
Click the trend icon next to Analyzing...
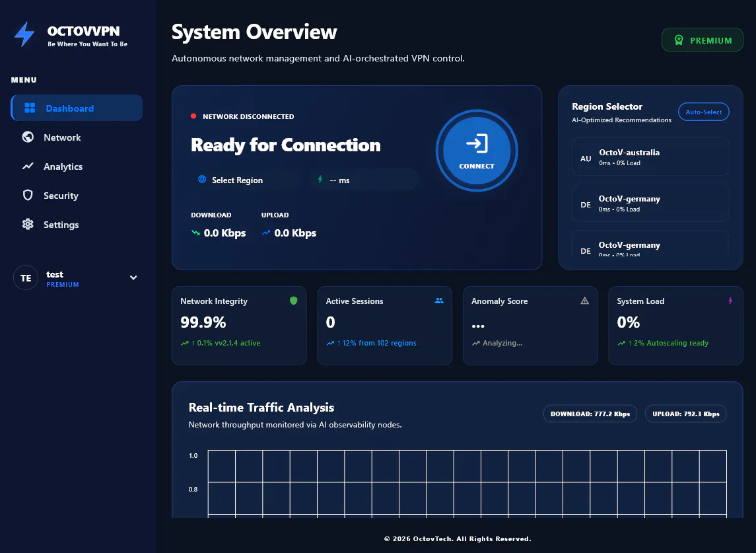coord(476,343)
